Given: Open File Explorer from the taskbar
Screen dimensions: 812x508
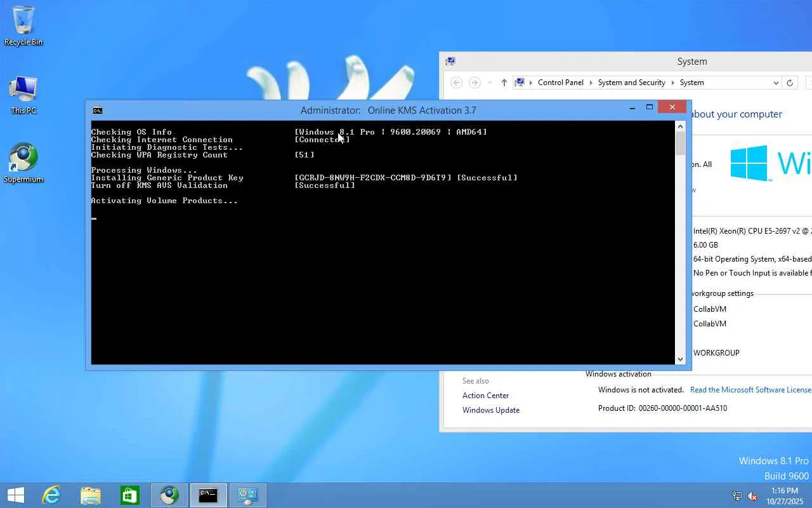Looking at the screenshot, I should click(x=91, y=495).
